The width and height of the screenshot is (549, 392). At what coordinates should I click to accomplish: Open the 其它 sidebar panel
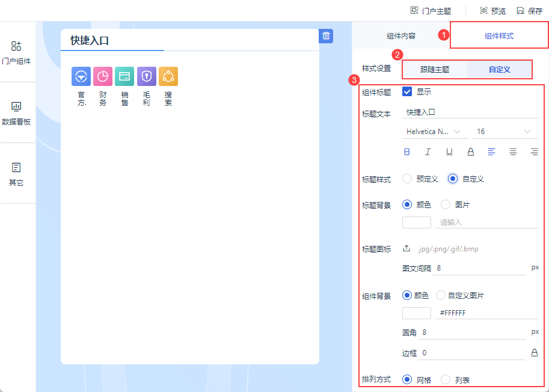(x=16, y=174)
